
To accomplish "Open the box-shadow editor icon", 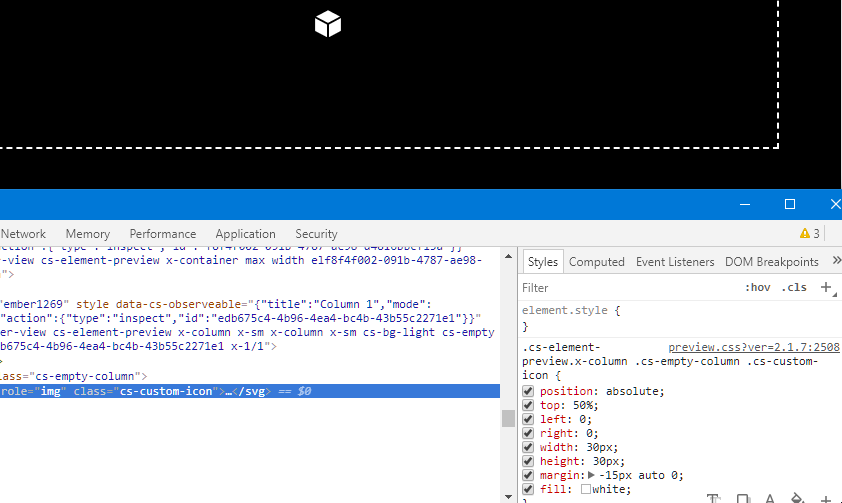I will coord(743,498).
